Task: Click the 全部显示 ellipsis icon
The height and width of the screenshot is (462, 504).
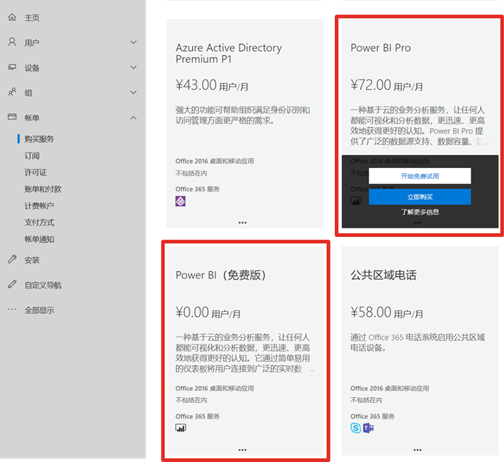Action: 12,309
